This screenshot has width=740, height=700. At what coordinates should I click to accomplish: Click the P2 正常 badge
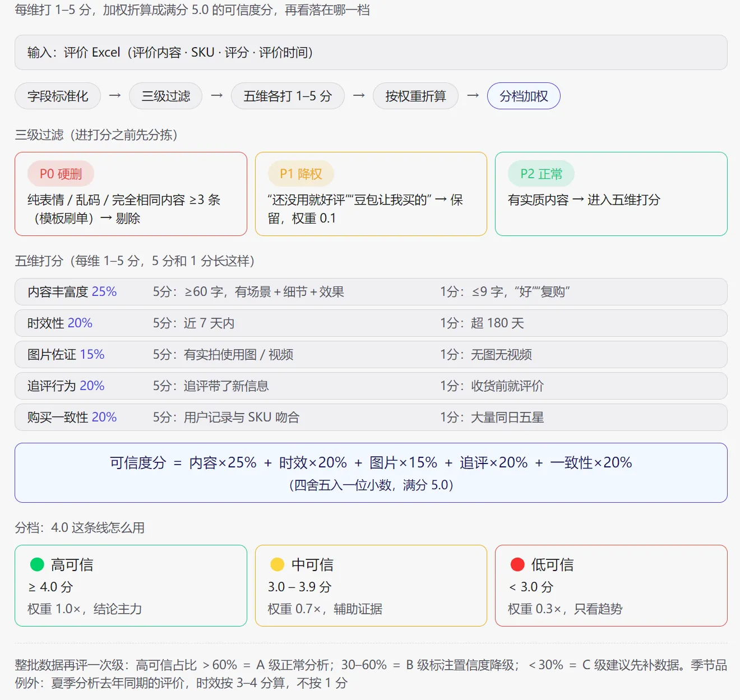(541, 174)
